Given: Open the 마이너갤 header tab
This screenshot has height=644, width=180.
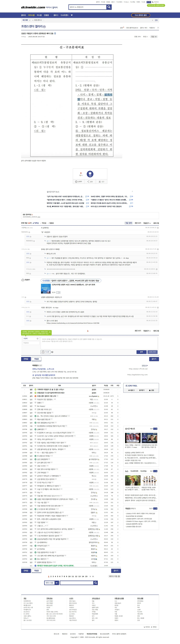Looking at the screenshot, I should (31, 15).
